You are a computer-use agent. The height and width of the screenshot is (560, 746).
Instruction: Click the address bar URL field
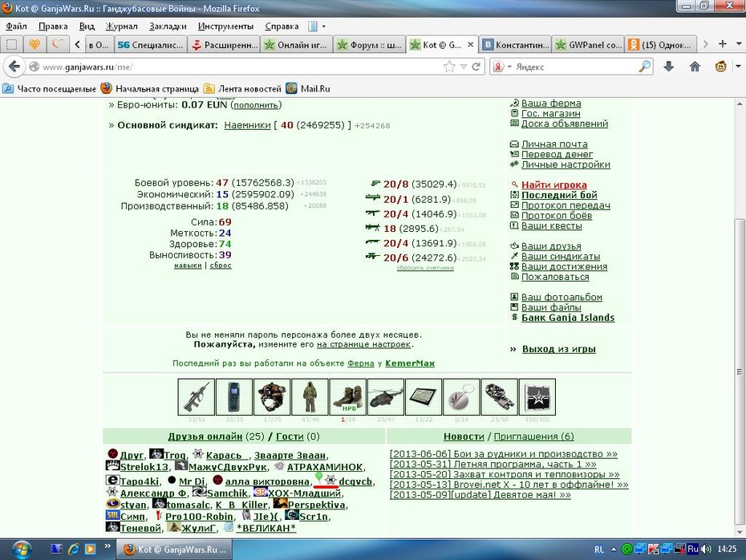point(238,67)
